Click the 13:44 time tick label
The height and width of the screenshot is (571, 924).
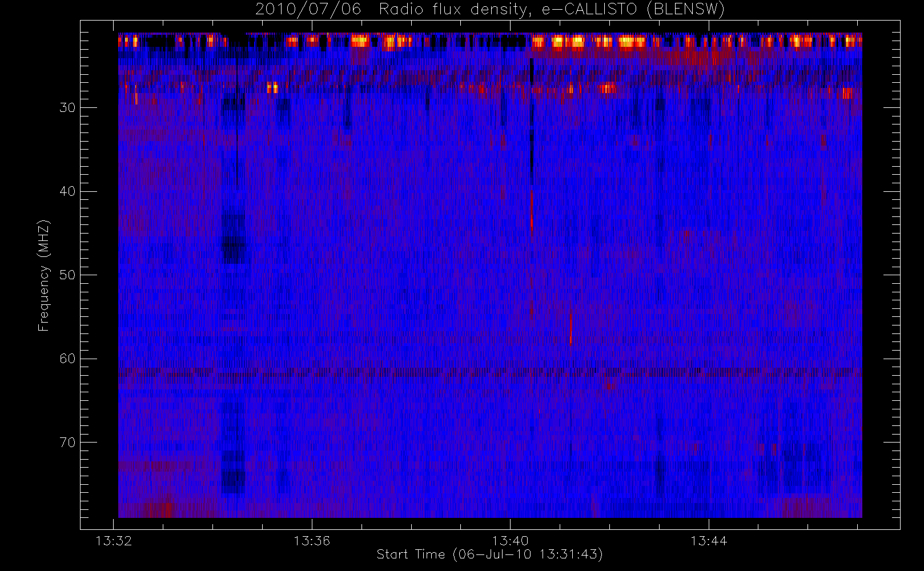pos(709,541)
